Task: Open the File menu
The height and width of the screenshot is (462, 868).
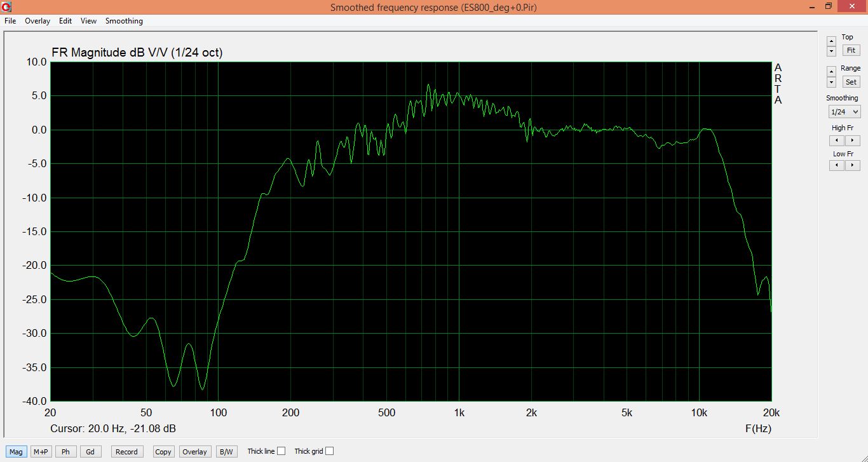Action: 10,21
